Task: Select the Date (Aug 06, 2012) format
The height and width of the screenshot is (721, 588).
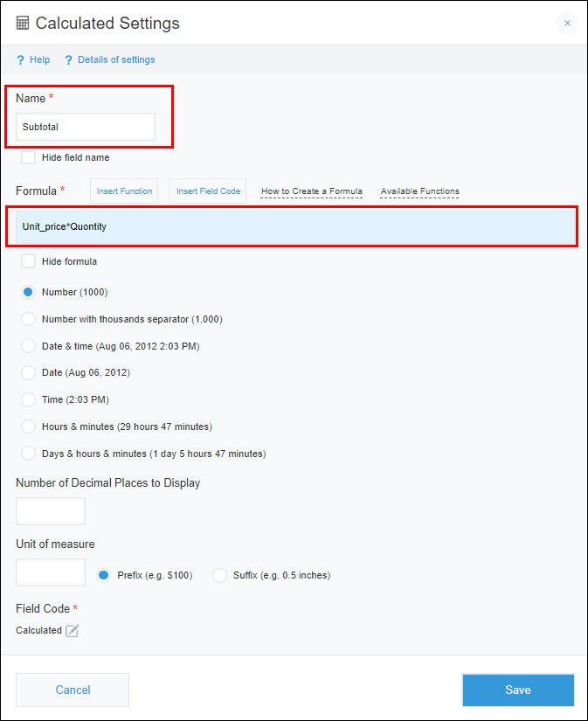Action: pyautogui.click(x=27, y=373)
